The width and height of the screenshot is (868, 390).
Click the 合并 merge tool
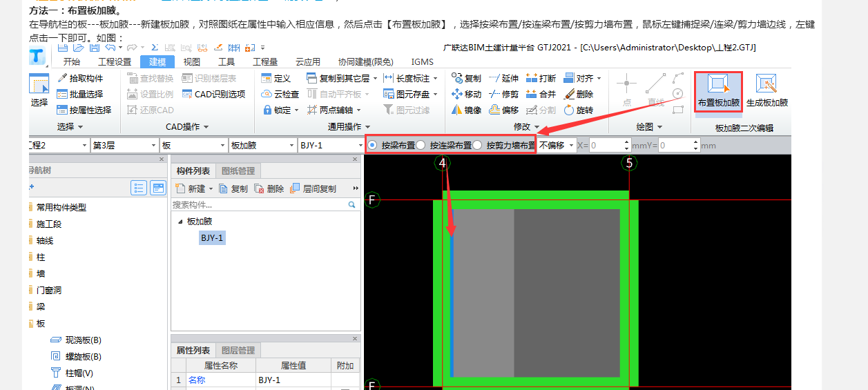[x=541, y=94]
